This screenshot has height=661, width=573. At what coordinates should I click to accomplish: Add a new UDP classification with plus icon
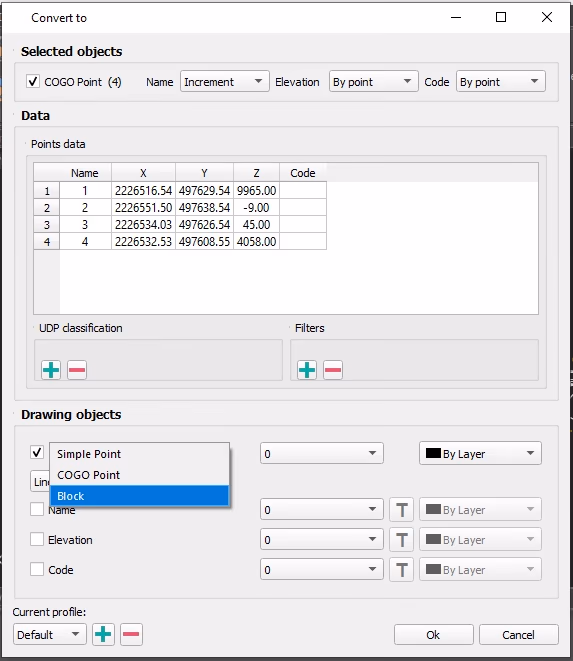51,370
